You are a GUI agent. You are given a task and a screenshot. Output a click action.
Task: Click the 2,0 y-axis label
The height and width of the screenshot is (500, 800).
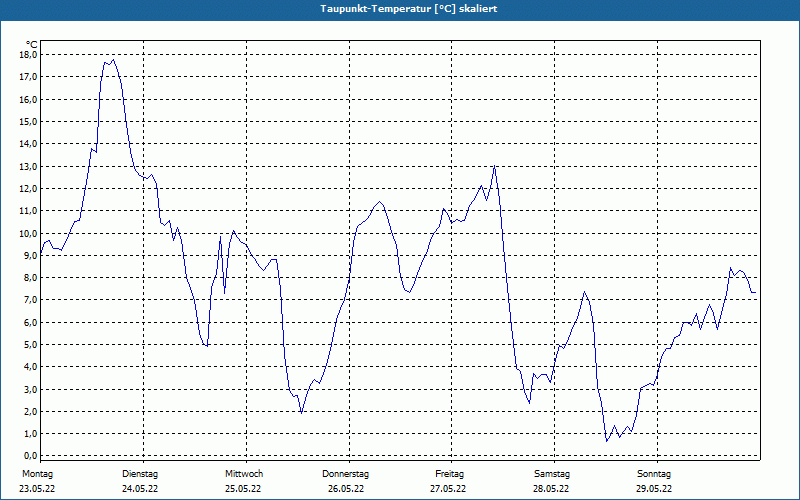click(x=31, y=412)
